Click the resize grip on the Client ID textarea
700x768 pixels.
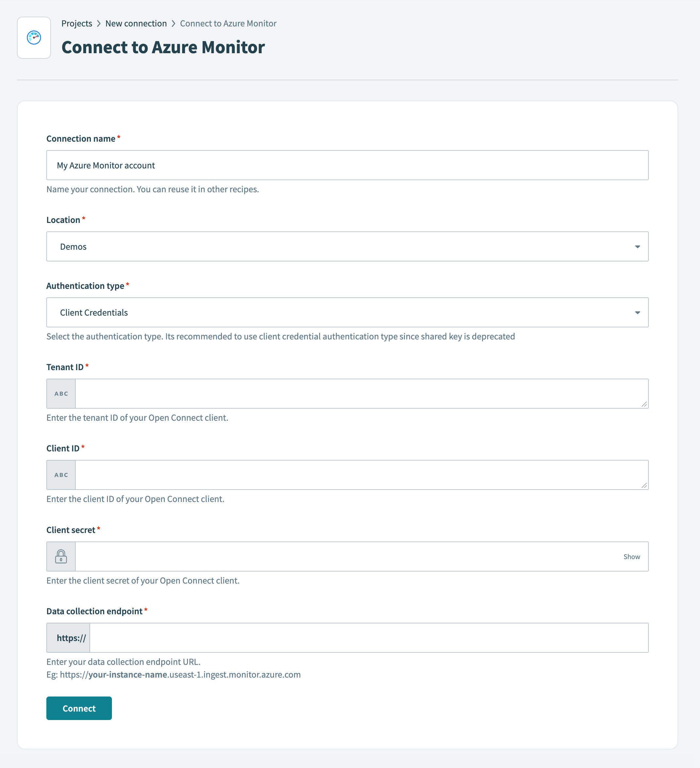coord(644,486)
